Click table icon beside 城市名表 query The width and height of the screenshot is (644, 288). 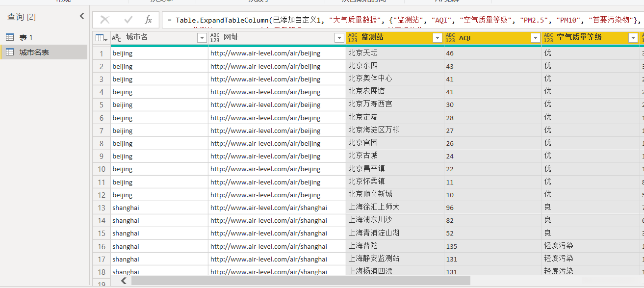point(10,52)
